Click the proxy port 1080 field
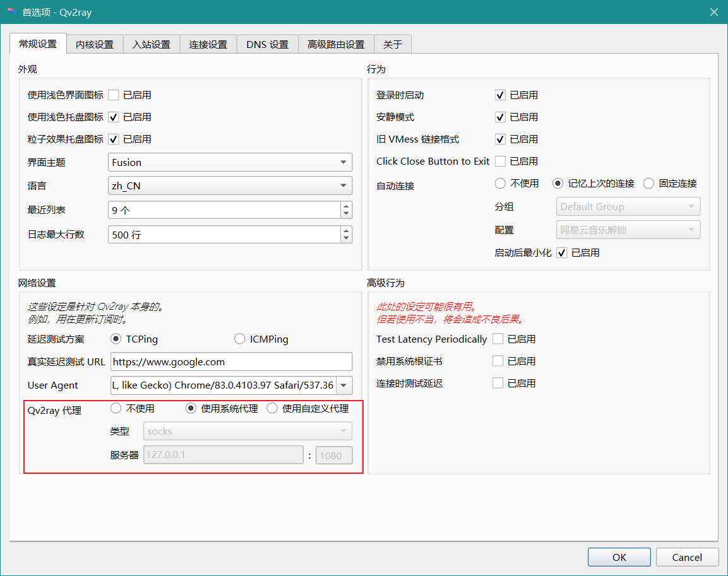Image resolution: width=728 pixels, height=576 pixels. tap(334, 456)
